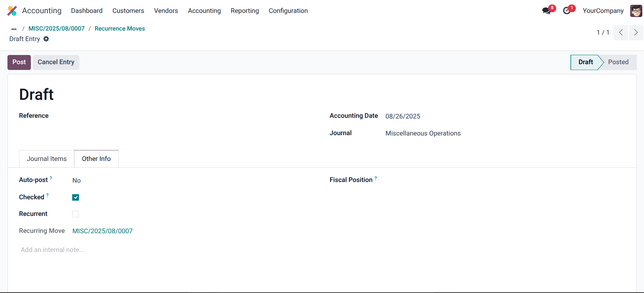Expand the breadcrumb ellipsis menu

[14, 29]
